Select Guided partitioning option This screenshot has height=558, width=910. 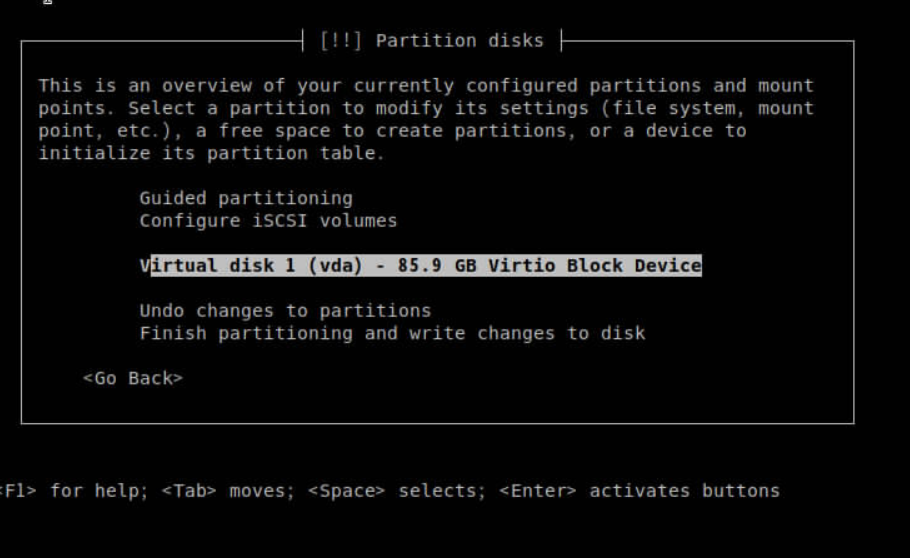pyautogui.click(x=246, y=198)
